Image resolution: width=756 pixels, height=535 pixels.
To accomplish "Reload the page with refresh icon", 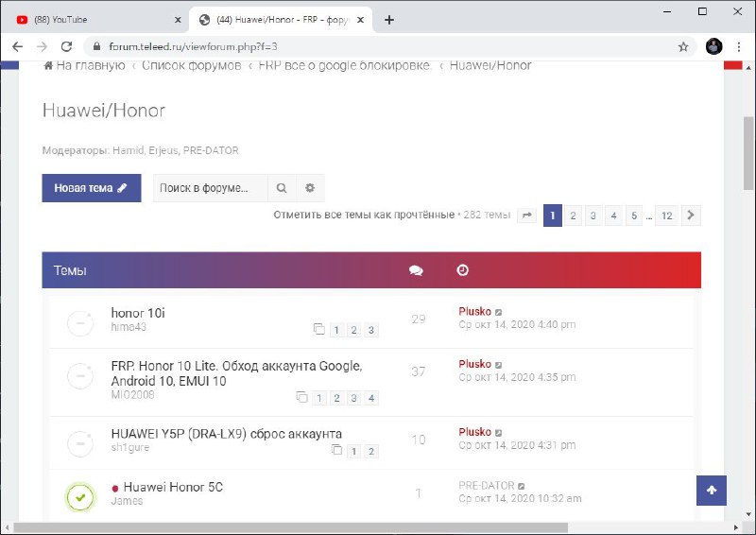I will [x=66, y=47].
